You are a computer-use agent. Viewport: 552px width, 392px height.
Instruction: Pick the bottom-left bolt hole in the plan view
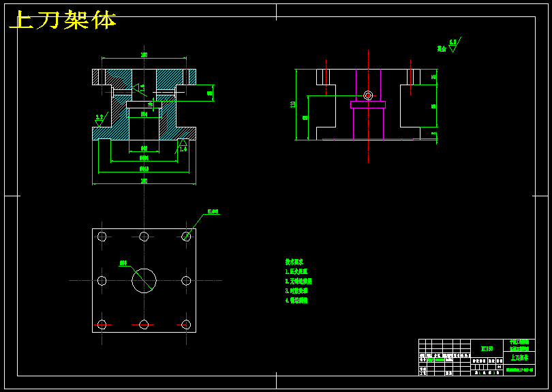click(102, 325)
